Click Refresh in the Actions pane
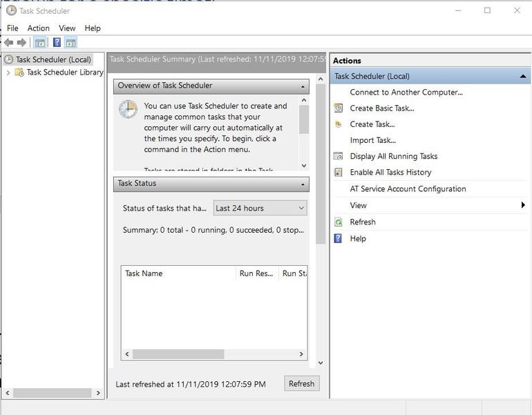The image size is (532, 415). coord(363,222)
